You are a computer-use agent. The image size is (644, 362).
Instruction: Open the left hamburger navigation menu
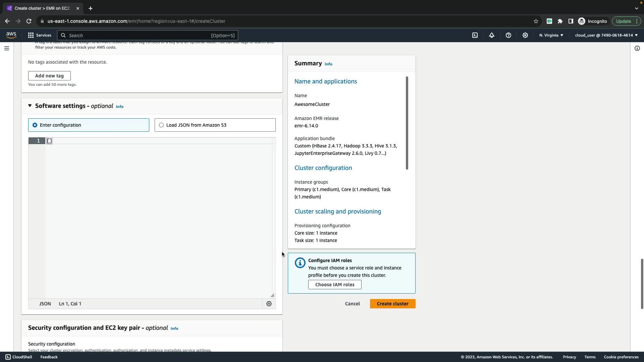(x=6, y=48)
